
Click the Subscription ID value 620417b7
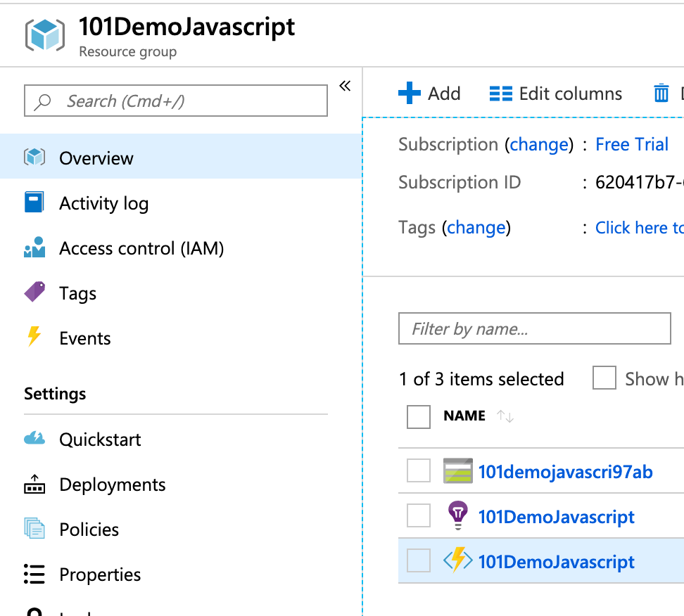pyautogui.click(x=640, y=182)
